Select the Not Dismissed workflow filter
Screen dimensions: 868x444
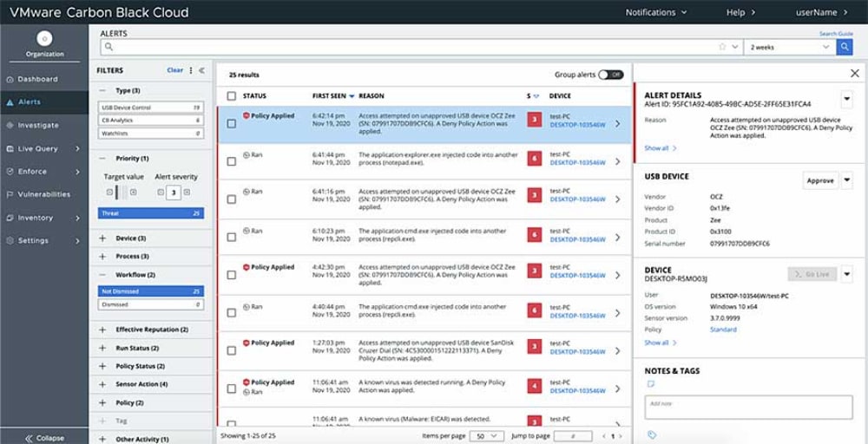pos(150,291)
